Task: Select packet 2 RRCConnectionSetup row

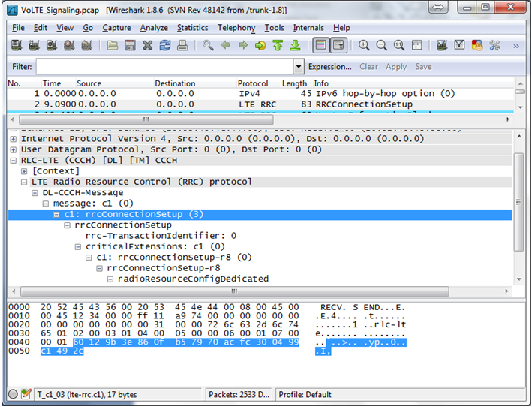Action: click(x=260, y=104)
